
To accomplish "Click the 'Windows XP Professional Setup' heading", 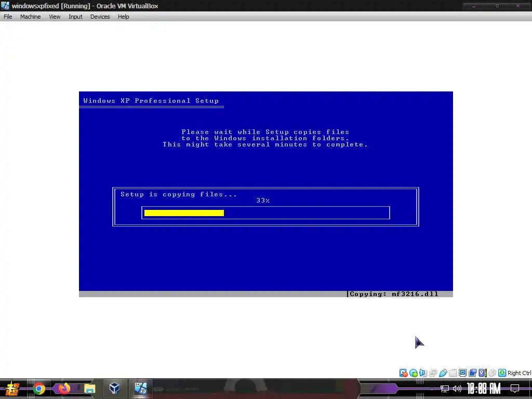I will 151,101.
